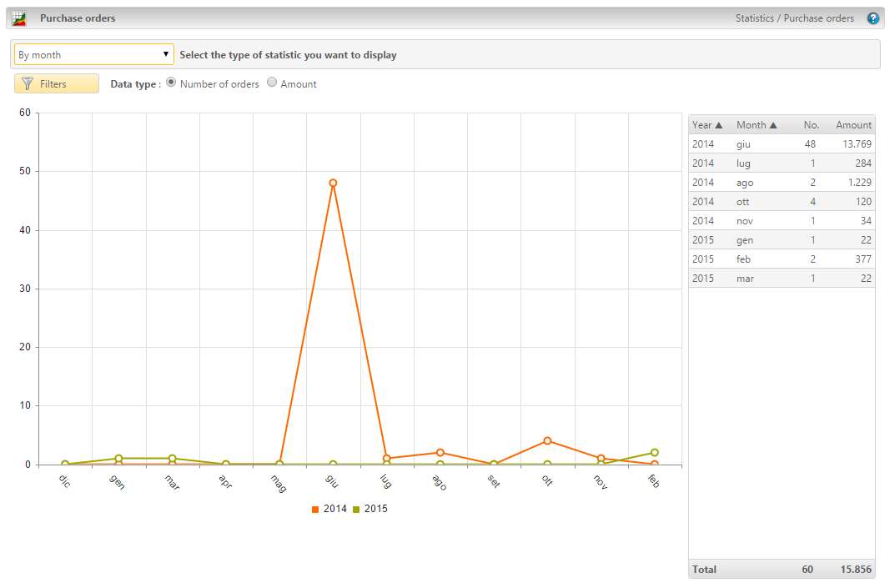Click the "Amount" column header

click(852, 124)
